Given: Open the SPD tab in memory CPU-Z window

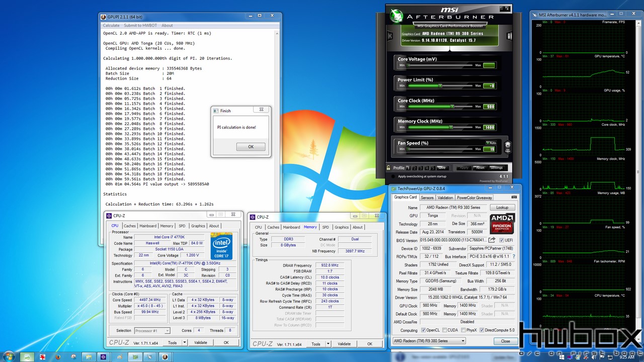Looking at the screenshot, I should (326, 227).
